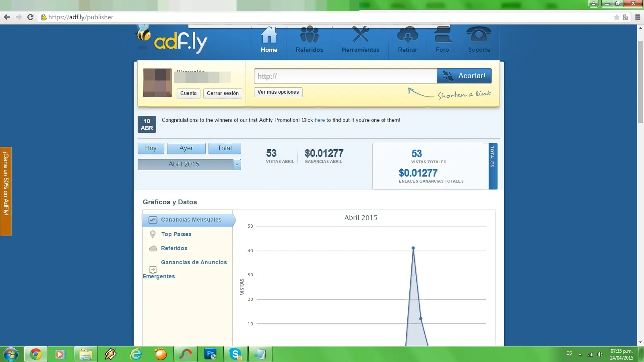Image resolution: width=644 pixels, height=362 pixels.
Task: Open Windows Explorer folder in taskbar
Action: [x=86, y=354]
